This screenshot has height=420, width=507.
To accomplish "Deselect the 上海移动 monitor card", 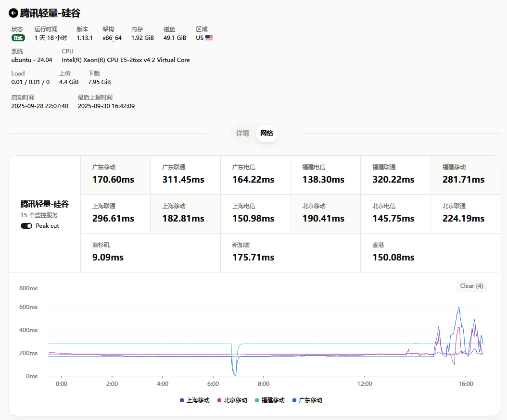I will (185, 213).
